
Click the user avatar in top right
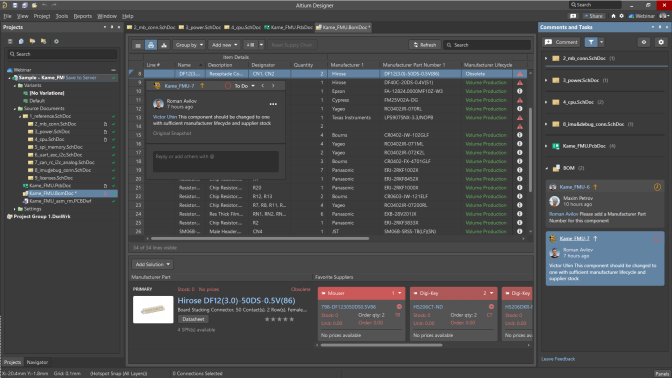point(663,16)
